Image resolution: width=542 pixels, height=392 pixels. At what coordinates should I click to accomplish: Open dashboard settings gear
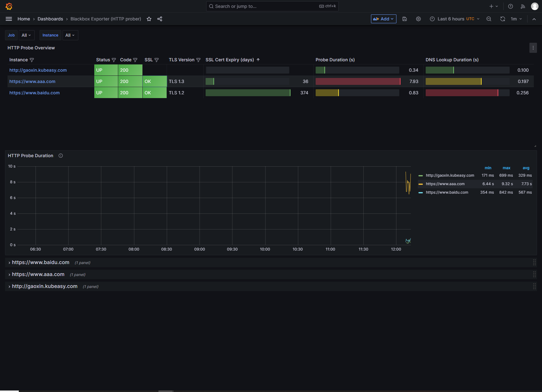pyautogui.click(x=418, y=19)
